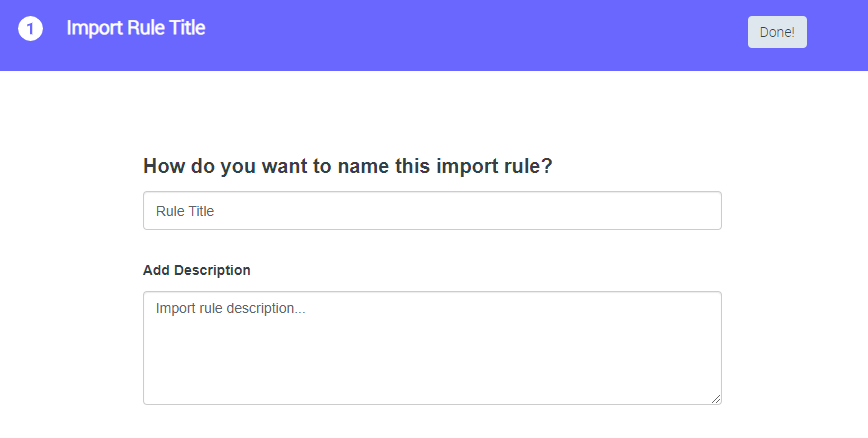Image resolution: width=868 pixels, height=438 pixels.
Task: Click the import rule naming question heading
Action: [348, 166]
